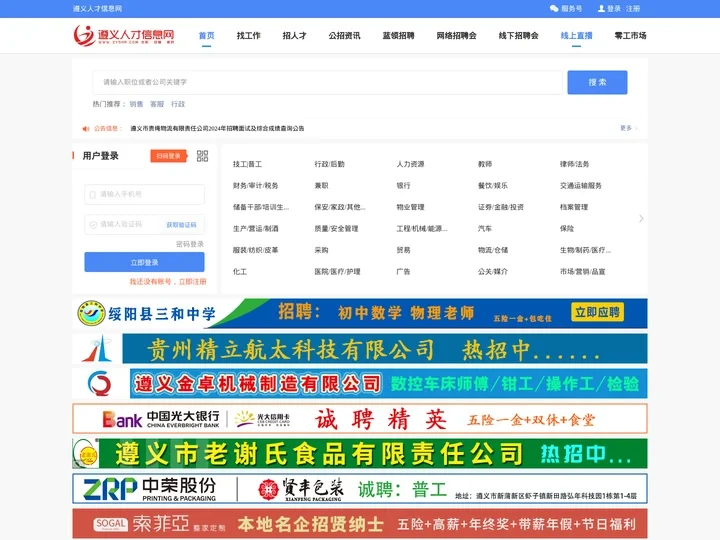Click the user icon beside 登录

pos(601,8)
